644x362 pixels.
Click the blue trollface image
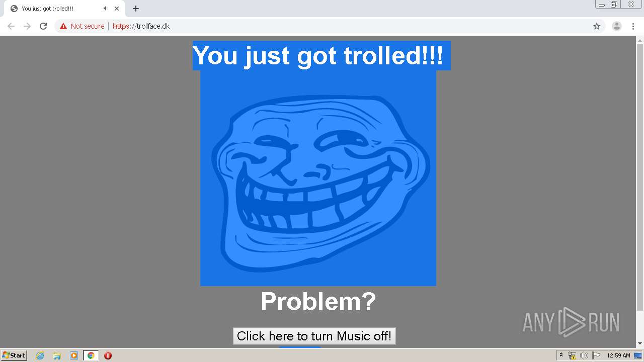click(x=318, y=178)
